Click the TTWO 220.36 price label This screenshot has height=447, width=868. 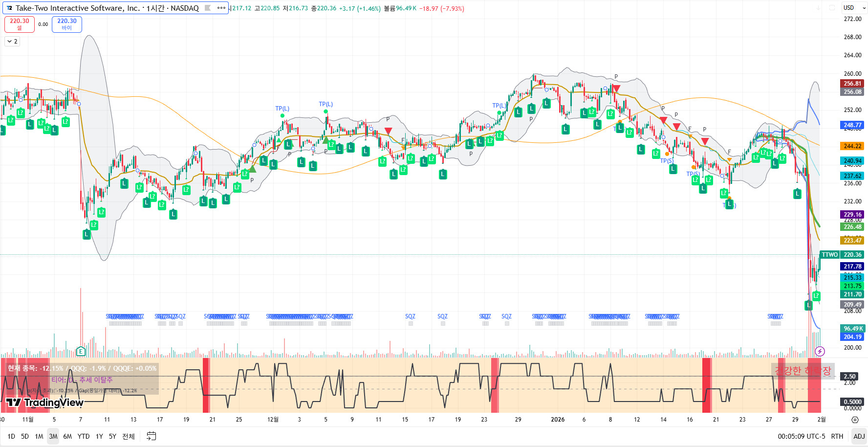coord(842,255)
